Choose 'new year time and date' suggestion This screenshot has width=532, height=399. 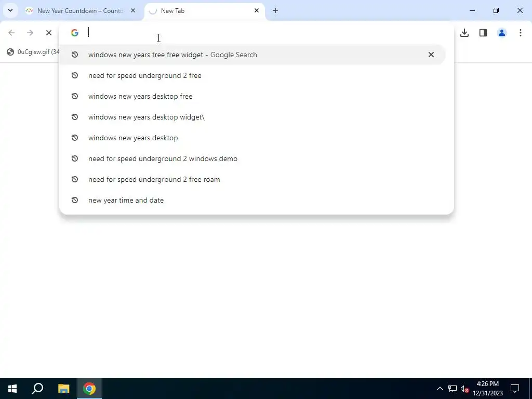pyautogui.click(x=252, y=200)
